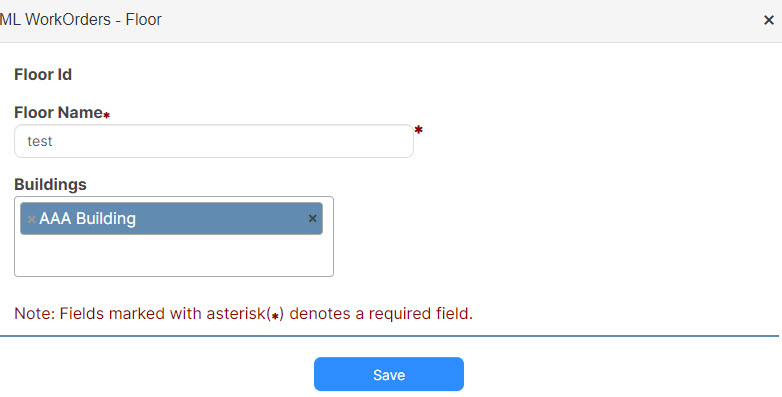Screen dimensions: 782x397
Task: Click the asterisk symbol inside the note text
Action: pos(275,315)
